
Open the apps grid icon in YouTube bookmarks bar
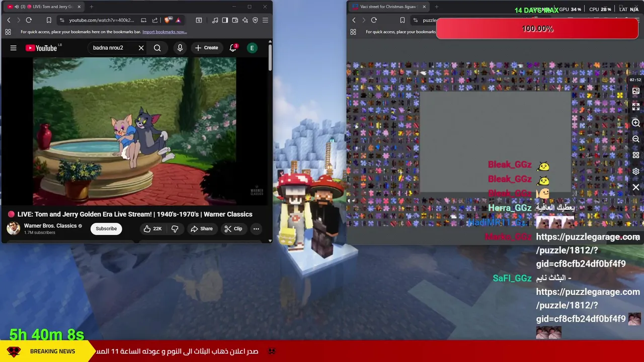click(8, 32)
